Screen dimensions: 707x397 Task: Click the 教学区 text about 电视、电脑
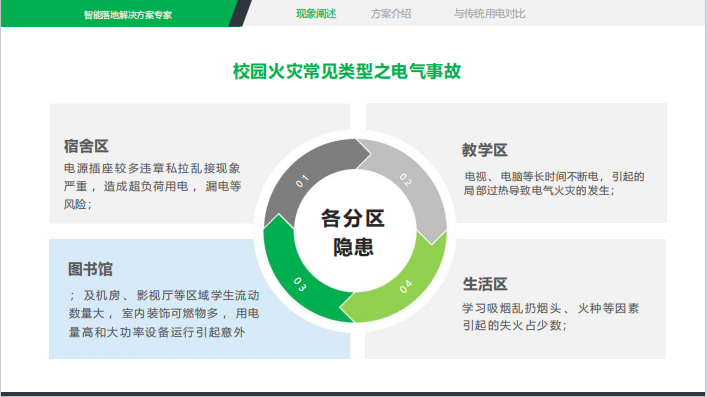point(554,183)
